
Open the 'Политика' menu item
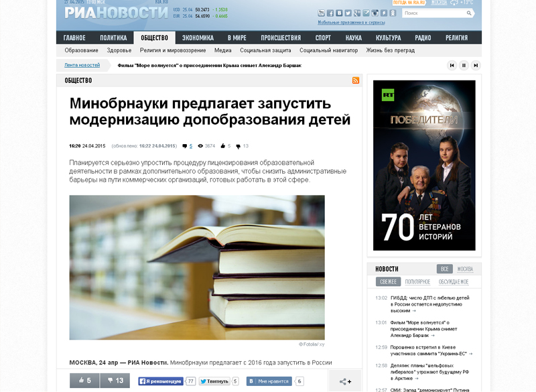point(113,38)
